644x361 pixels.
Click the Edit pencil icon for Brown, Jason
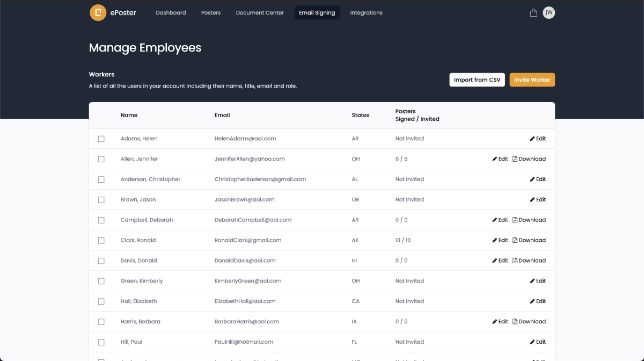click(531, 199)
